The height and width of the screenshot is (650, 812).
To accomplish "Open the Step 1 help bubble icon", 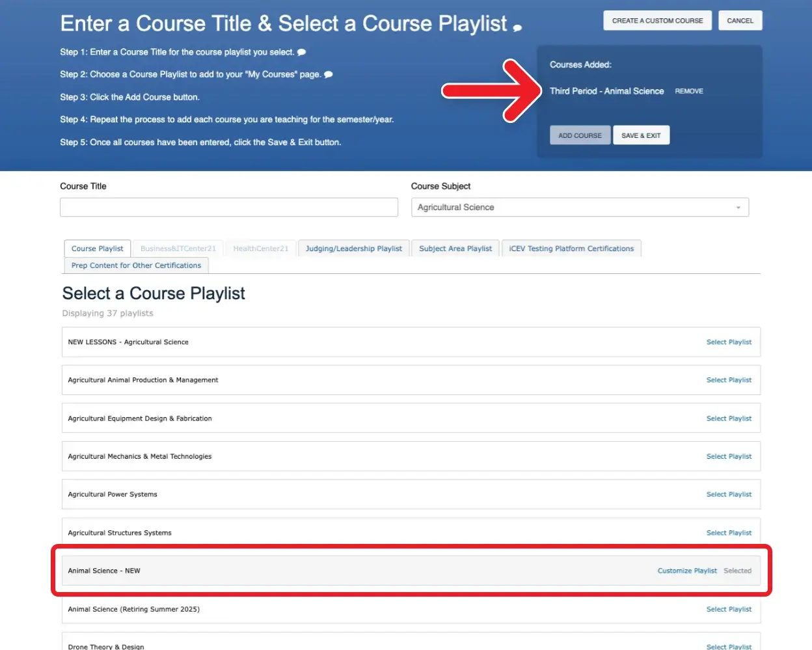I will (x=302, y=52).
